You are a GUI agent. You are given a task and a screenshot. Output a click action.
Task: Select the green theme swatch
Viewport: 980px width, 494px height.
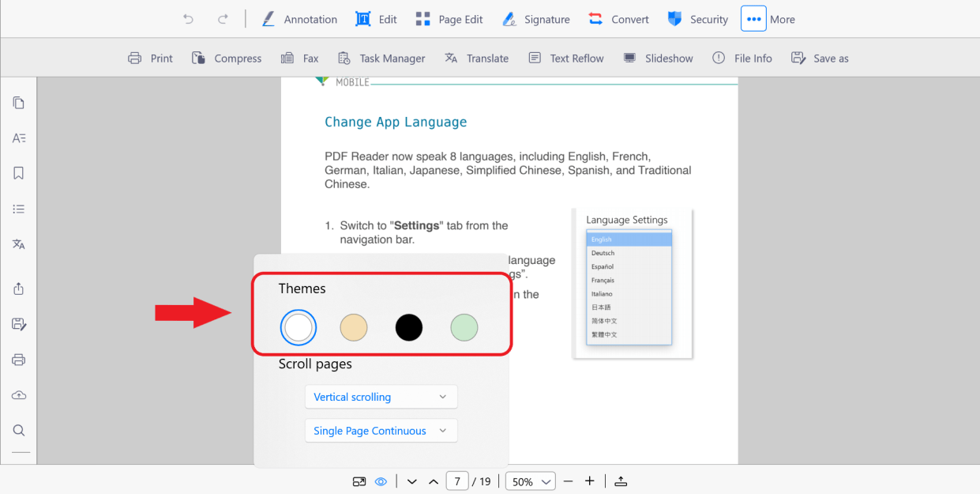(x=464, y=327)
